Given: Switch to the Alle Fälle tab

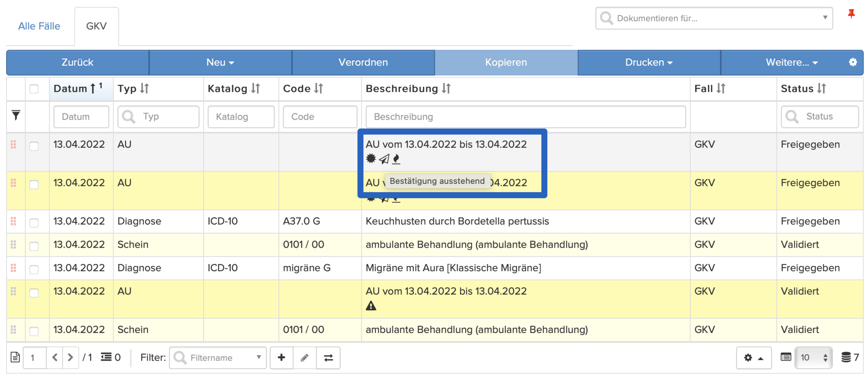Looking at the screenshot, I should (39, 26).
